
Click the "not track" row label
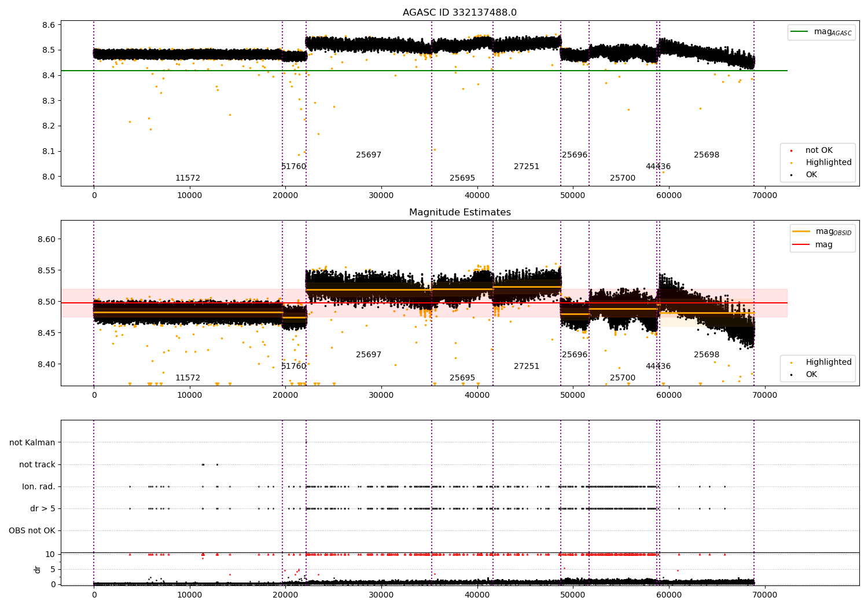click(x=37, y=465)
